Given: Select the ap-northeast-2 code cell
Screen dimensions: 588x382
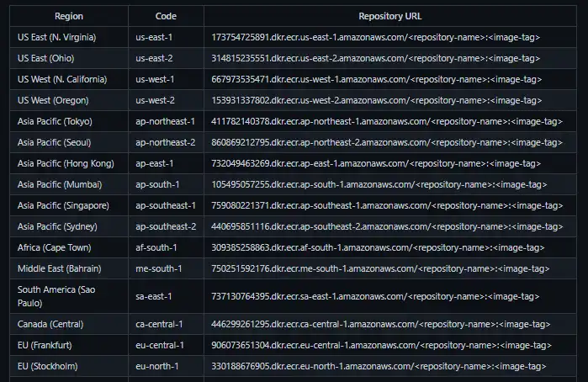Looking at the screenshot, I should coord(166,142).
